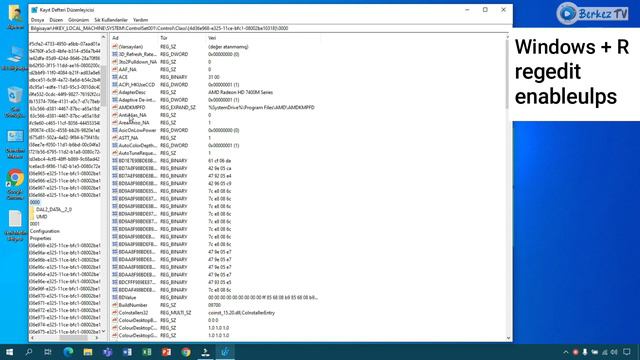Screen dimensions: 640x360
Task: Select the AreaAniso_NA value
Action: point(134,123)
